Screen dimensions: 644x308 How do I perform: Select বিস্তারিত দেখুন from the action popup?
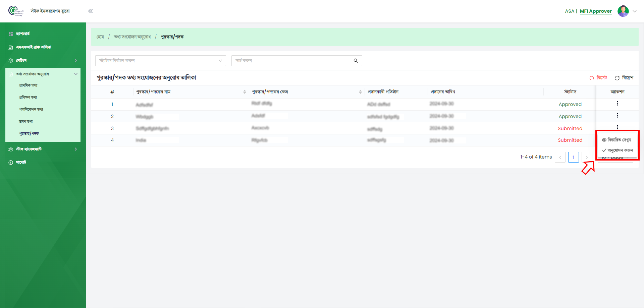[x=617, y=140]
